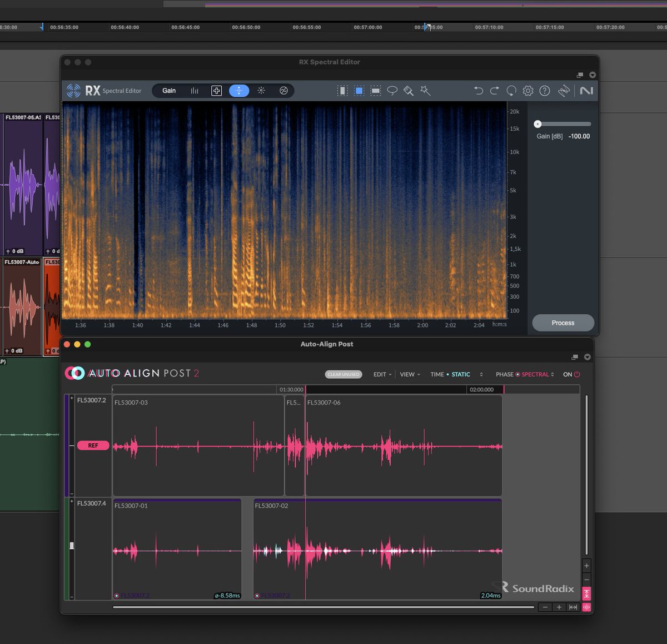The width and height of the screenshot is (667, 644).
Task: Click the Auto Align Post 2 logo
Action: pos(132,373)
